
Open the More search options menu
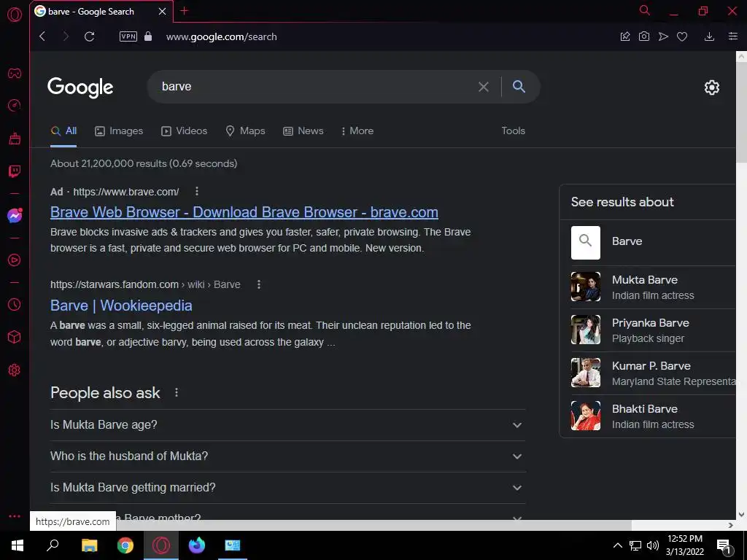pyautogui.click(x=357, y=131)
